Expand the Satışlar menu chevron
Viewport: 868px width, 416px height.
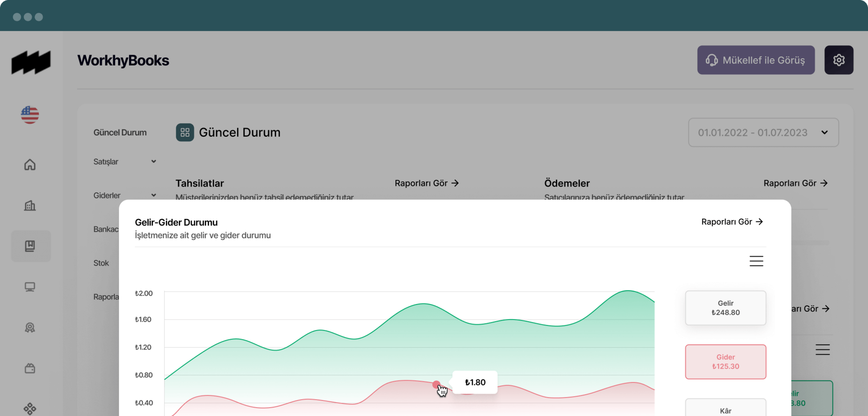point(153,162)
